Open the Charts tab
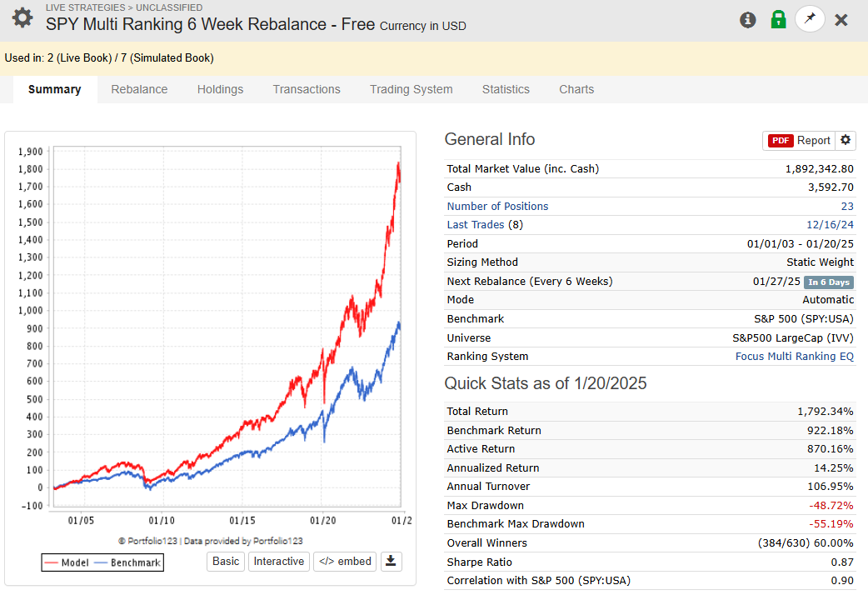The height and width of the screenshot is (605, 868). coord(576,89)
